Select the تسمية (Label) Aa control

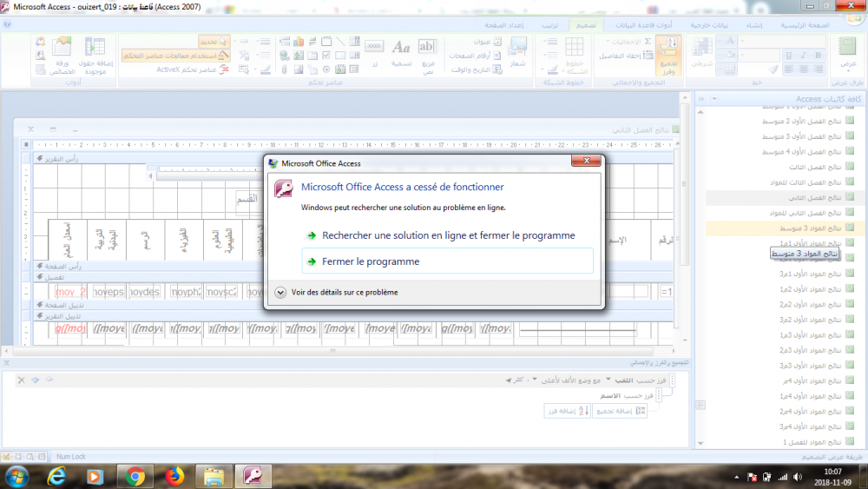401,54
